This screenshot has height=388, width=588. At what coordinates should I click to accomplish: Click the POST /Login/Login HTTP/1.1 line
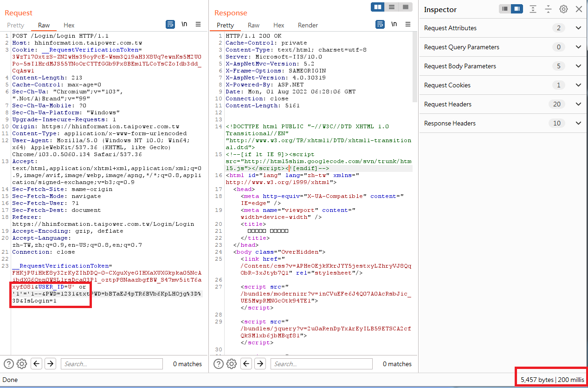pos(60,36)
